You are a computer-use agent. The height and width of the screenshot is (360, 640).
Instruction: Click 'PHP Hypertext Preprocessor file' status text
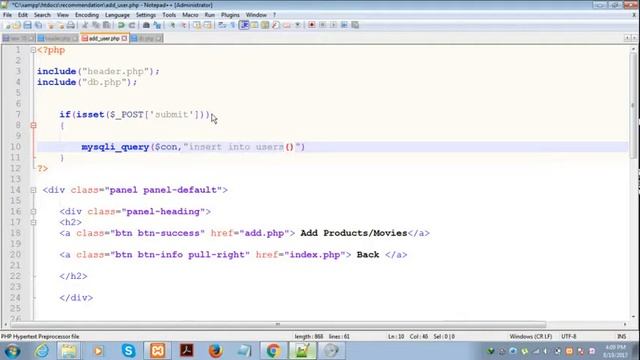pyautogui.click(x=40, y=337)
